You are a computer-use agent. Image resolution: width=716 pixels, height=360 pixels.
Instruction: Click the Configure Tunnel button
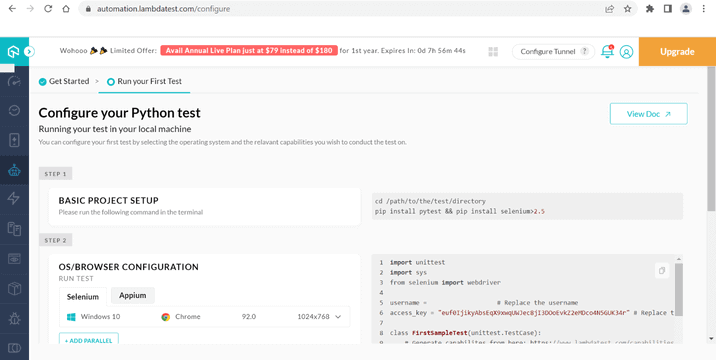tap(553, 52)
